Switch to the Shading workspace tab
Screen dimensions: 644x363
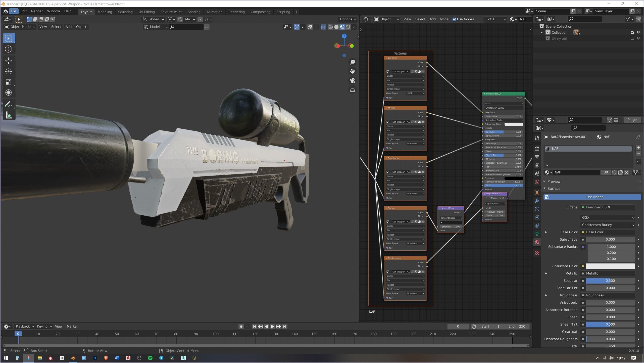pos(194,12)
